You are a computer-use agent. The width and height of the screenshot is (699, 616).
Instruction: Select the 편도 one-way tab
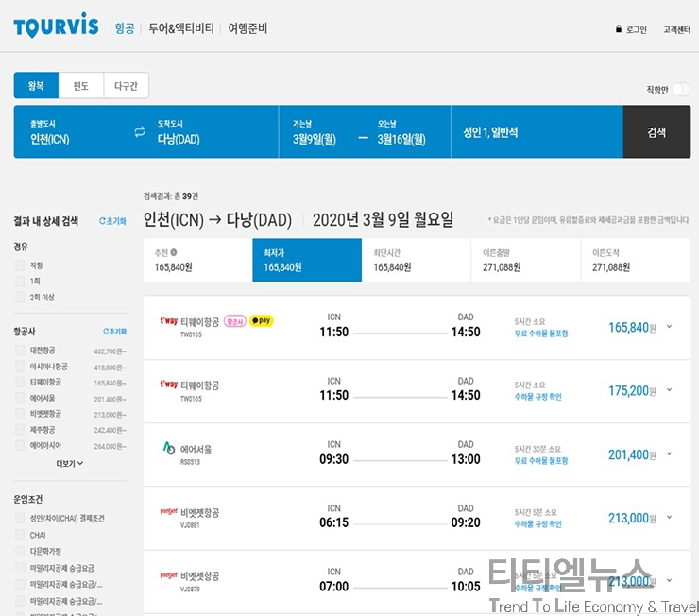coord(80,86)
